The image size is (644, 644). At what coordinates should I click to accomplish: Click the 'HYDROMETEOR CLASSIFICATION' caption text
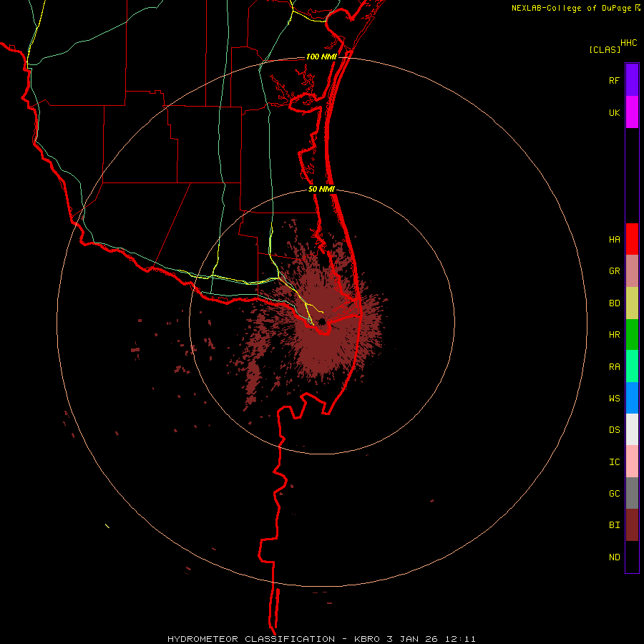(251, 639)
